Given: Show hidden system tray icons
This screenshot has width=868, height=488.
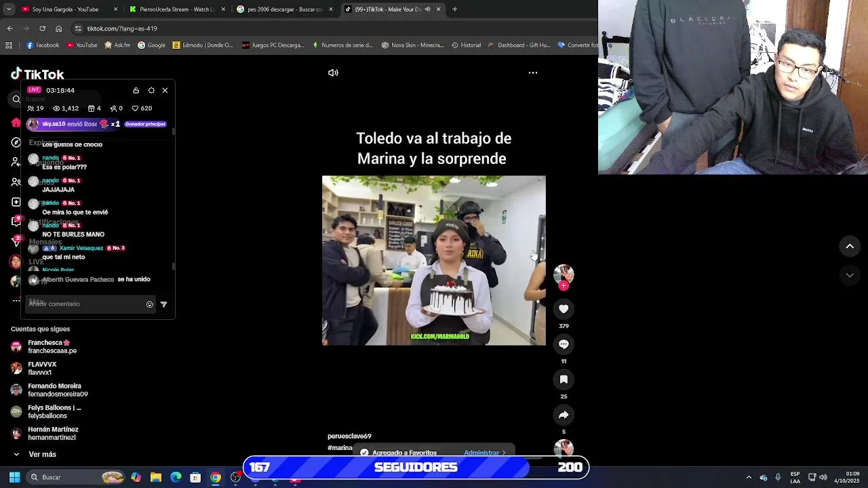Looking at the screenshot, I should click(749, 477).
